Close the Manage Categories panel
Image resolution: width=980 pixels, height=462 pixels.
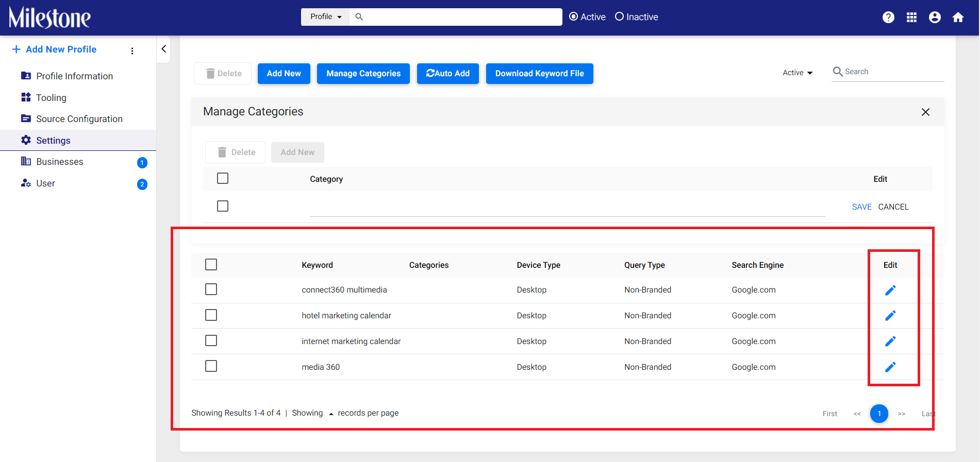pyautogui.click(x=925, y=112)
